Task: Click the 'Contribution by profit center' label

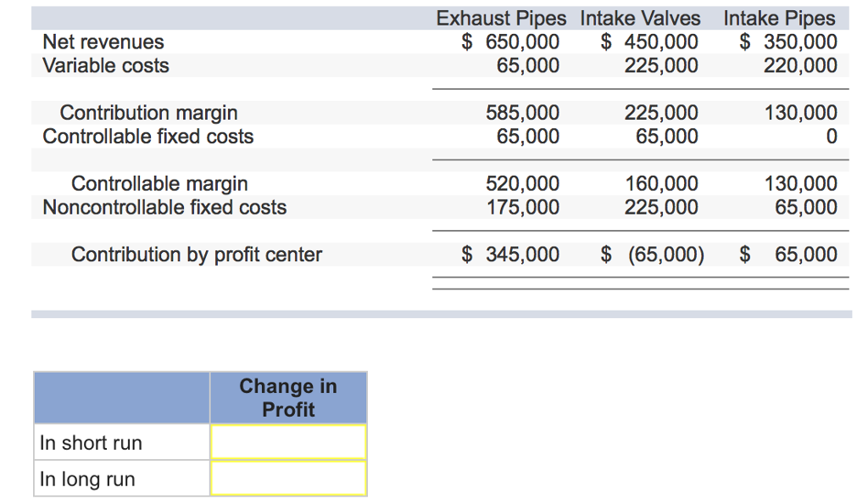Action: tap(197, 255)
